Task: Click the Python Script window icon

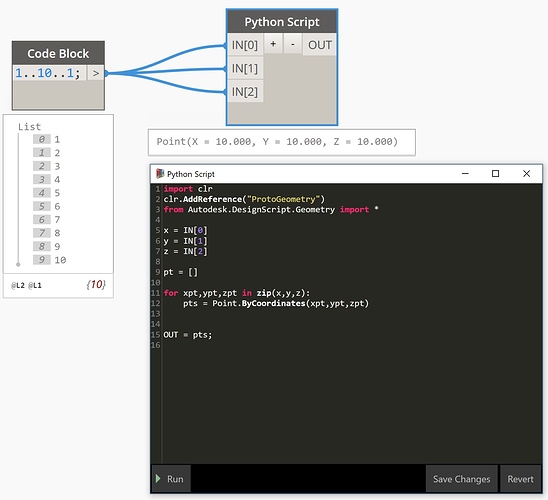Action: (x=160, y=174)
